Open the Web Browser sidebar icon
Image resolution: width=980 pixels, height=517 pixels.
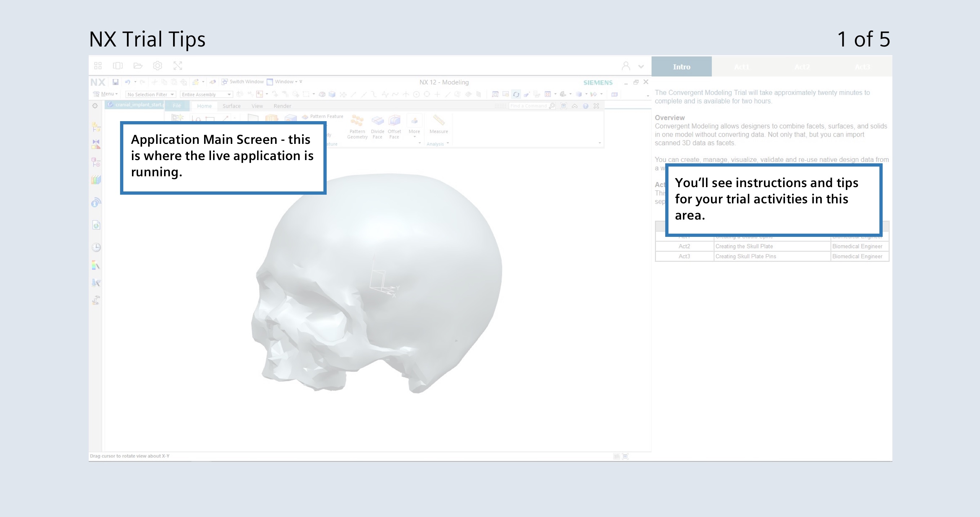coord(96,225)
